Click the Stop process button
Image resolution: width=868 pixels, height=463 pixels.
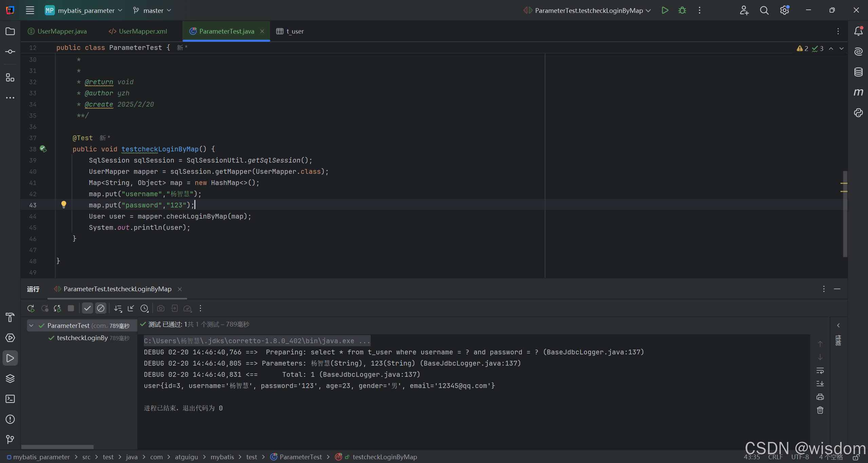71,308
